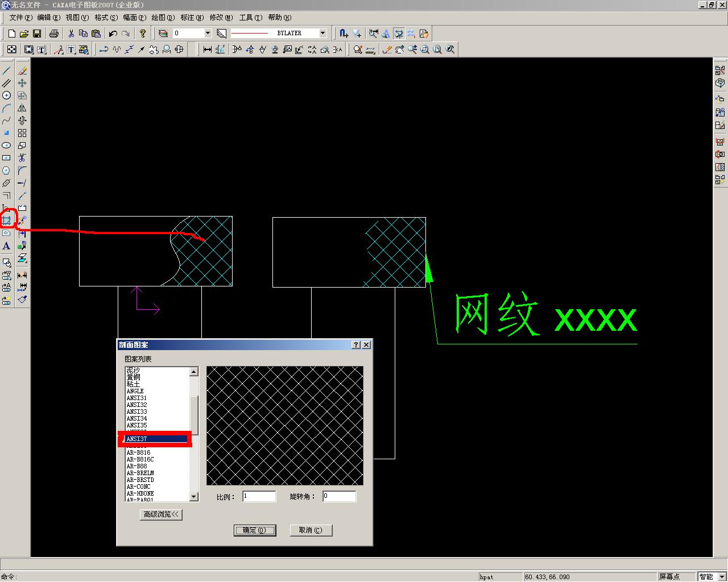
Task: Click the Help question mark icon
Action: tap(143, 34)
